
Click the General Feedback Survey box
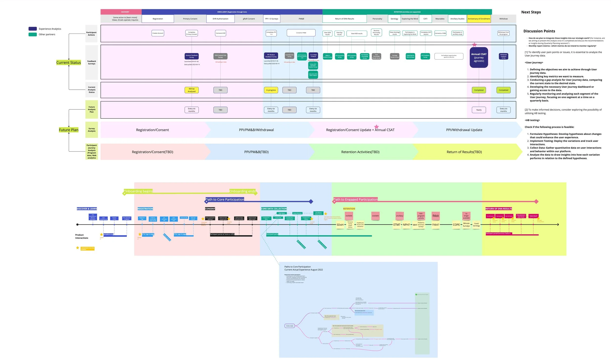pos(191,56)
